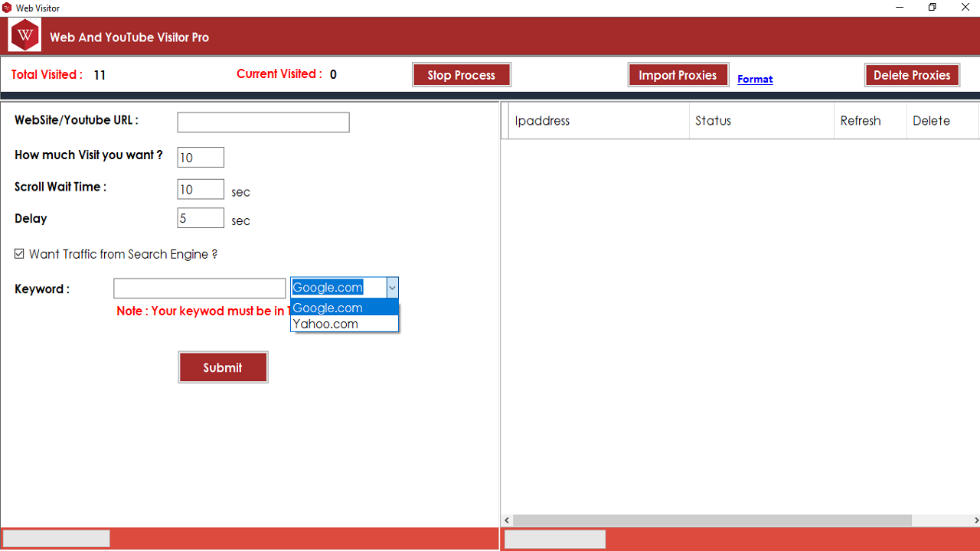Click the Status column header

(760, 121)
